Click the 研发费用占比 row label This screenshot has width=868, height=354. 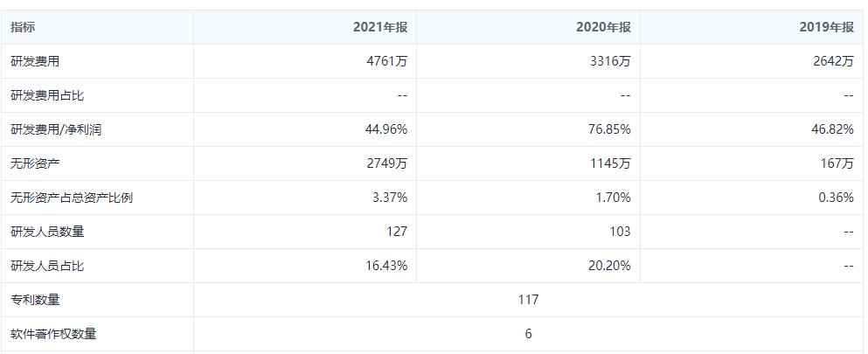coord(47,95)
